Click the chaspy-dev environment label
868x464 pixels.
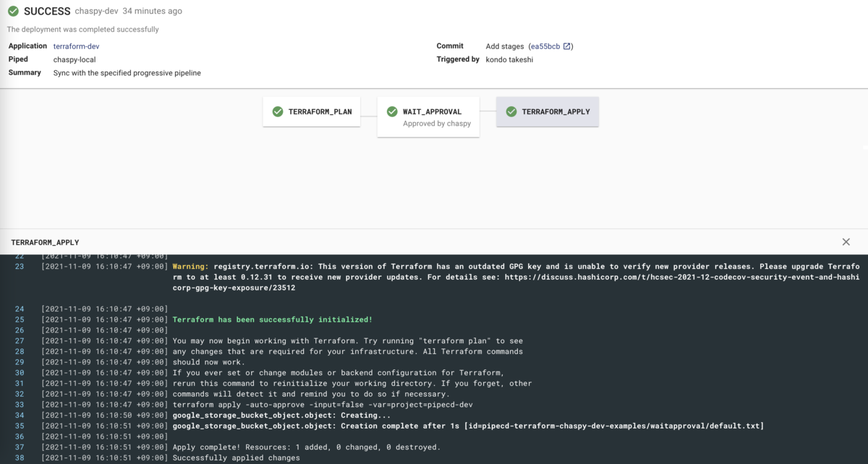click(x=97, y=11)
